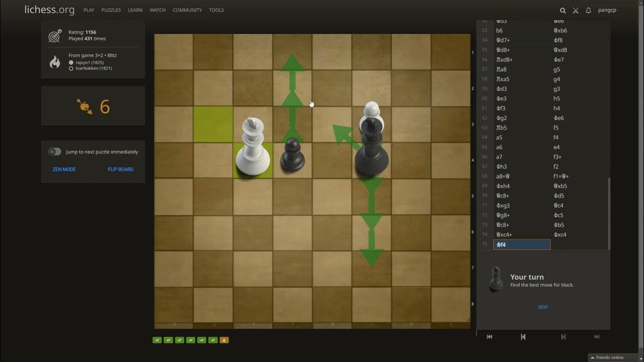The image size is (644, 362).
Task: Open the LEARN menu
Action: (x=135, y=10)
